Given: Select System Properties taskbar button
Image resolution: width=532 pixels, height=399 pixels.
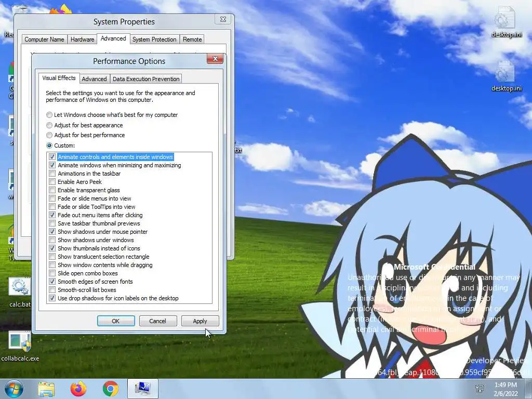Looking at the screenshot, I should click(x=143, y=389).
